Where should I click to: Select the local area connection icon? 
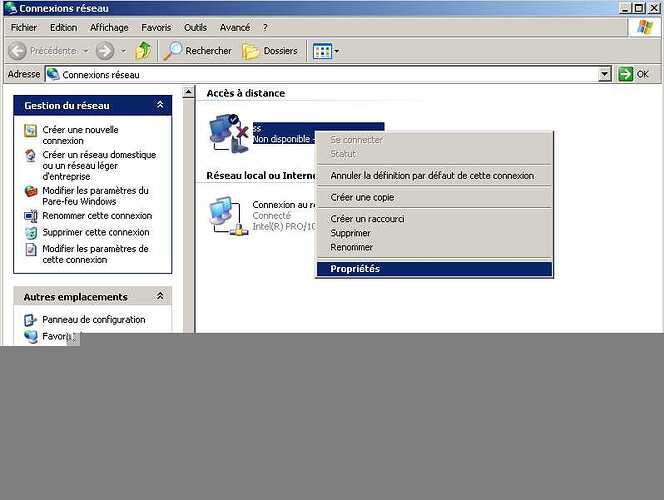tap(226, 215)
